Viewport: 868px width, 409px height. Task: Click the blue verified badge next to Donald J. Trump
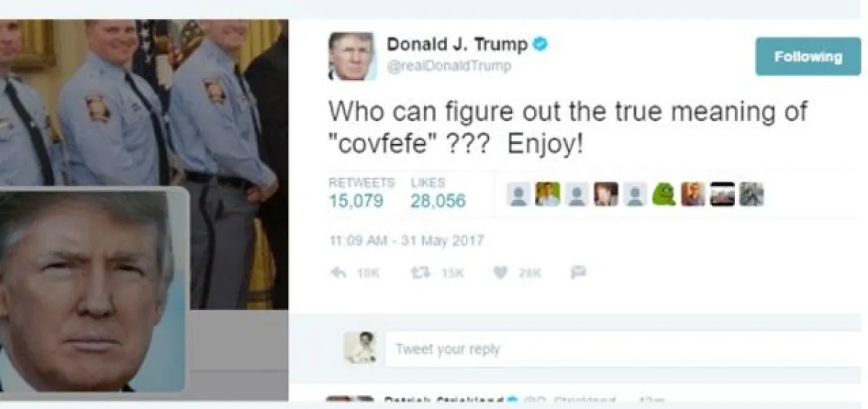click(x=540, y=44)
